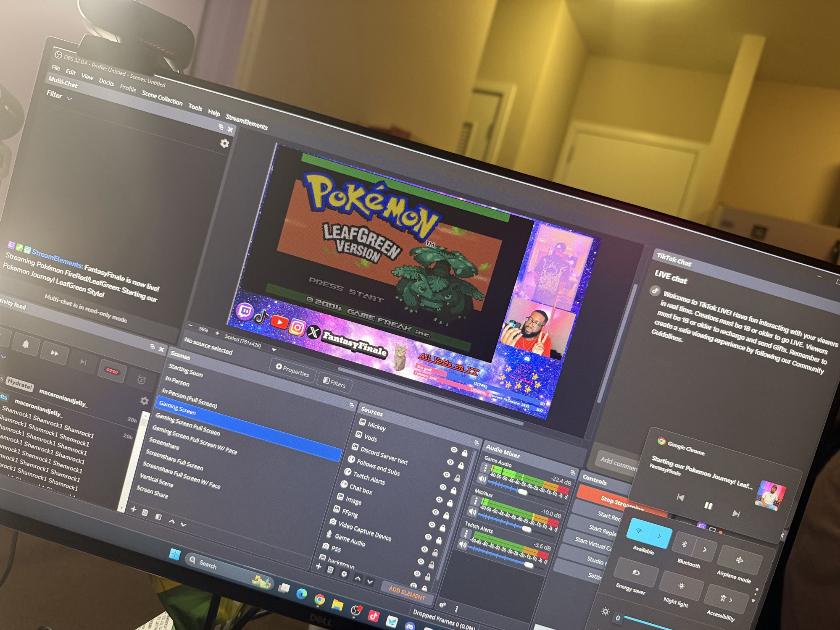The image size is (840, 630).
Task: Mute the Game Audio channel
Action: pyautogui.click(x=482, y=479)
